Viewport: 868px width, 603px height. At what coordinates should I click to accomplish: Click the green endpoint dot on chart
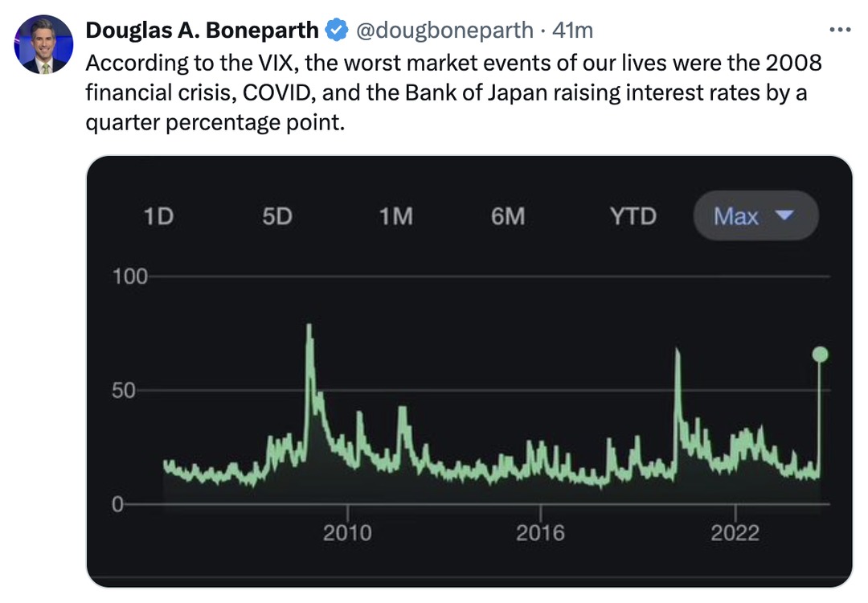pos(820,355)
